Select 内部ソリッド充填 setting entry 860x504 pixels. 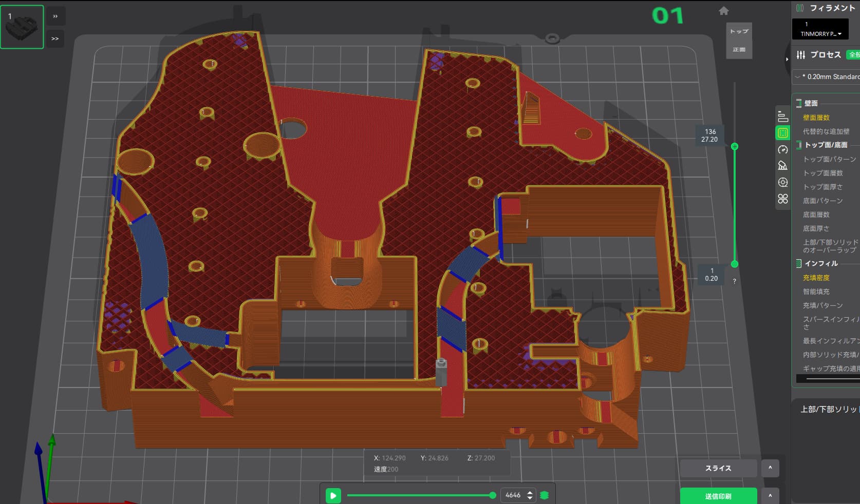[x=831, y=355]
